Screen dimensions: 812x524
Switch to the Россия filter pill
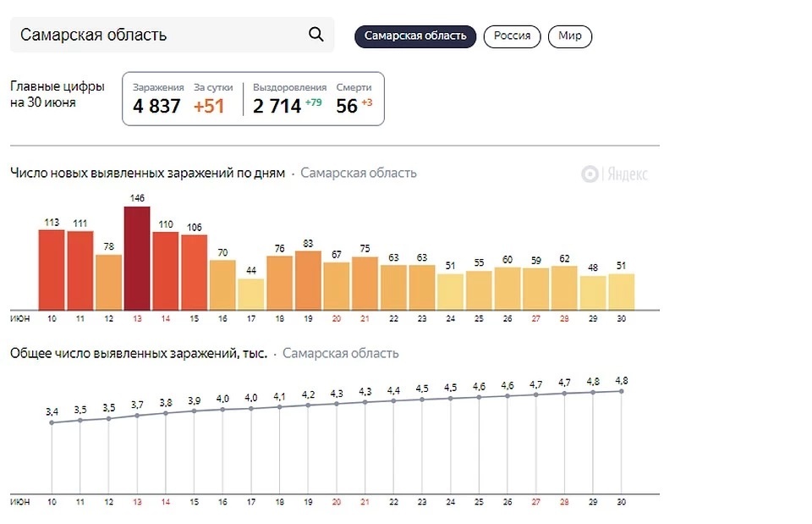513,36
